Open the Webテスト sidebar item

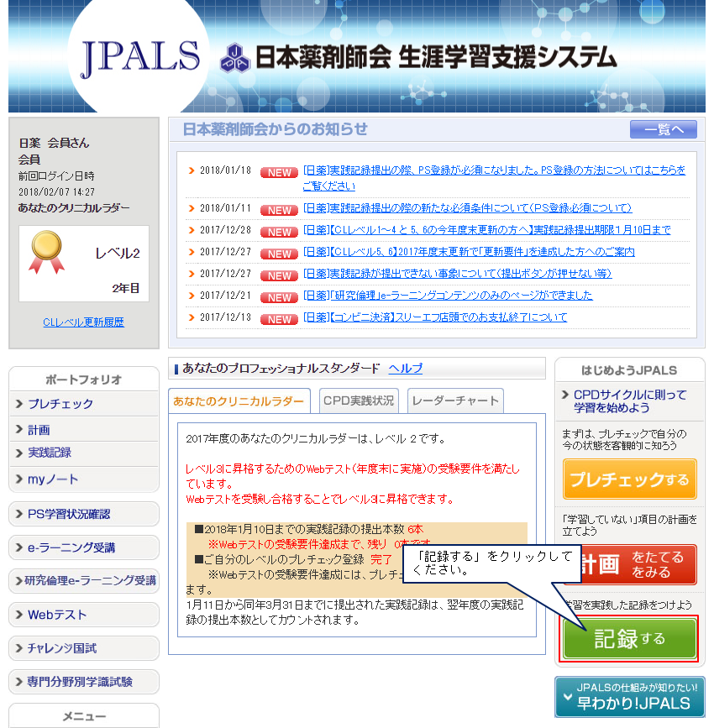click(x=57, y=615)
